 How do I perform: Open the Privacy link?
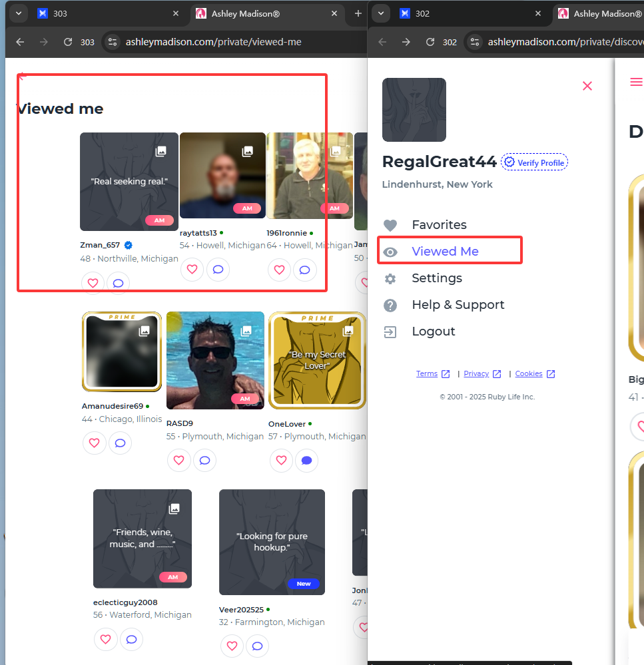476,374
